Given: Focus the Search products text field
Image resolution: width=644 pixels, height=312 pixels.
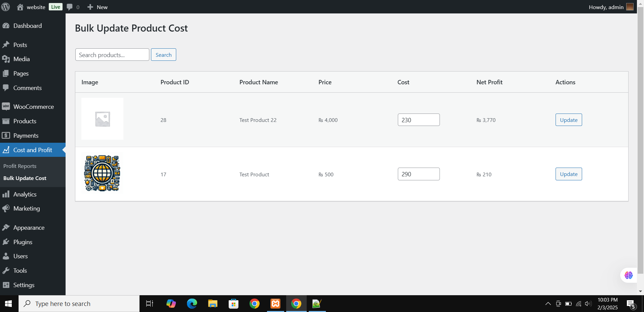Looking at the screenshot, I should [112, 55].
